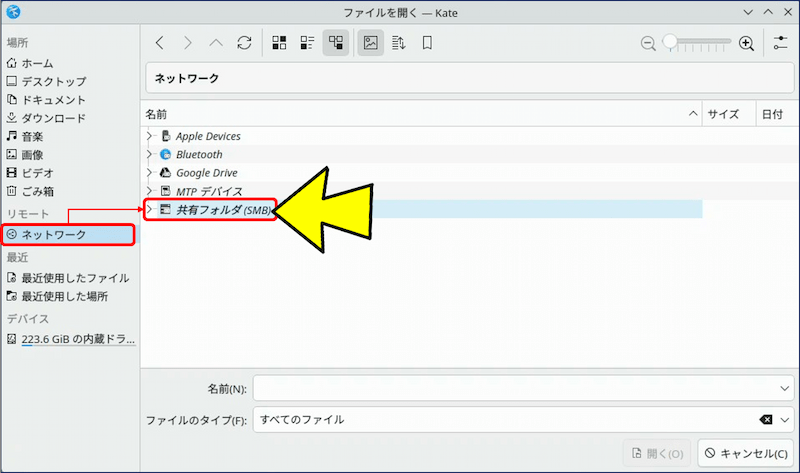Sort by the 名前 column header
This screenshot has width=800, height=473.
[421, 114]
